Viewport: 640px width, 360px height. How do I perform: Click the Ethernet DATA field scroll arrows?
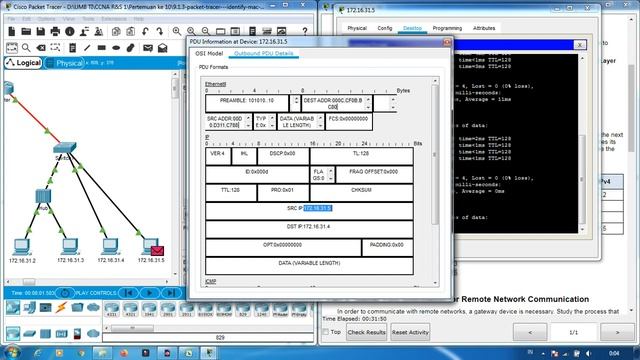tap(320, 122)
